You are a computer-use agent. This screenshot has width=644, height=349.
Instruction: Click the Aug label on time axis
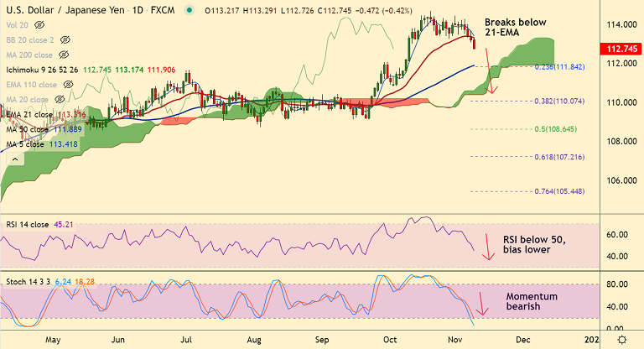[x=254, y=340]
